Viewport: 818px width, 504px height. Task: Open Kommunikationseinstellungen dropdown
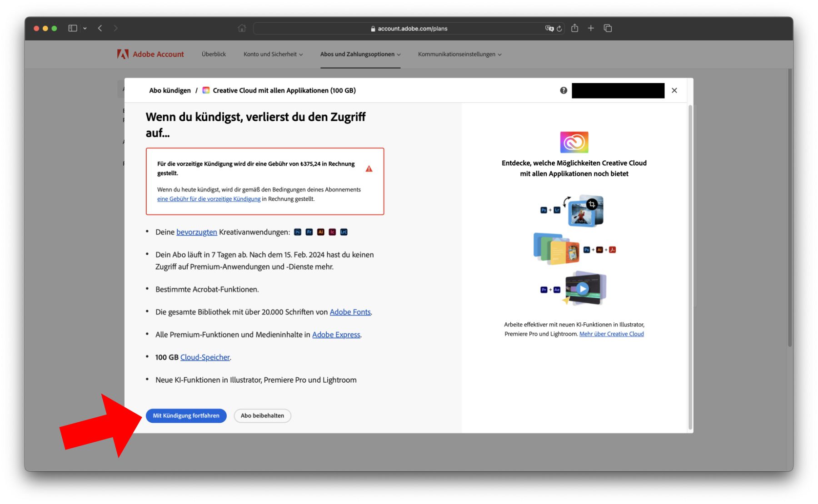(x=459, y=54)
